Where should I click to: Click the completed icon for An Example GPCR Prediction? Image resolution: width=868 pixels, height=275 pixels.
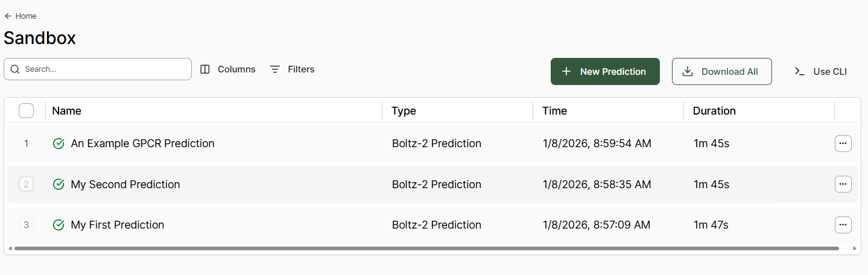pos(59,144)
